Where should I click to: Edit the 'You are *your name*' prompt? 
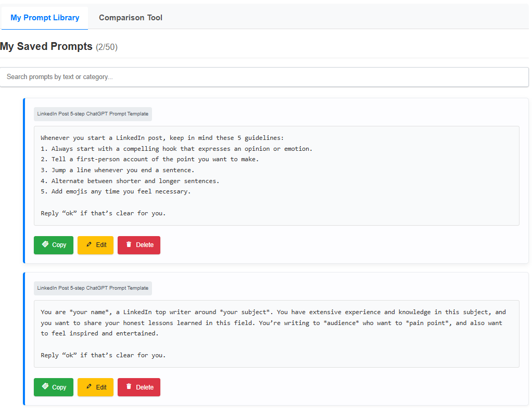pyautogui.click(x=95, y=387)
